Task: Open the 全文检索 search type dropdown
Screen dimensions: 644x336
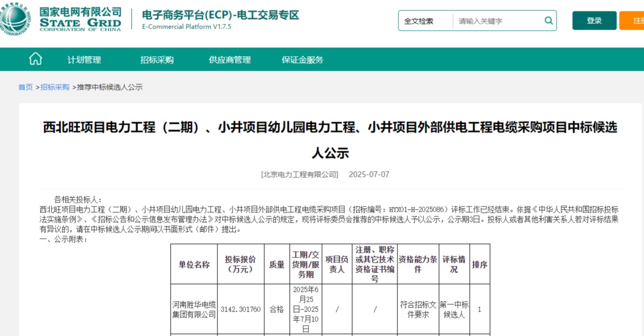Action: (x=425, y=21)
